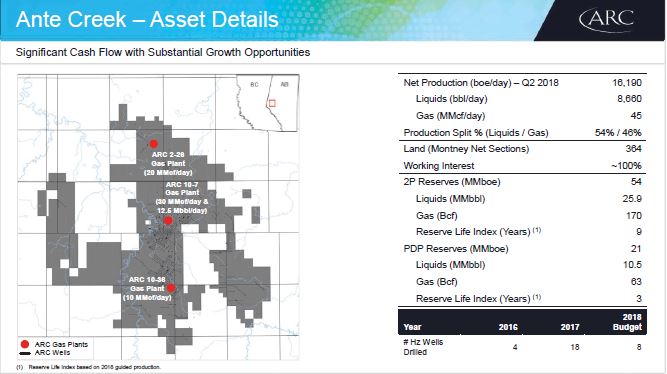This screenshot has width=667, height=374.
Task: Click the 'ARC 2-28 Gas Plant (20 MMcf/day)' map label
Action: pos(168,163)
